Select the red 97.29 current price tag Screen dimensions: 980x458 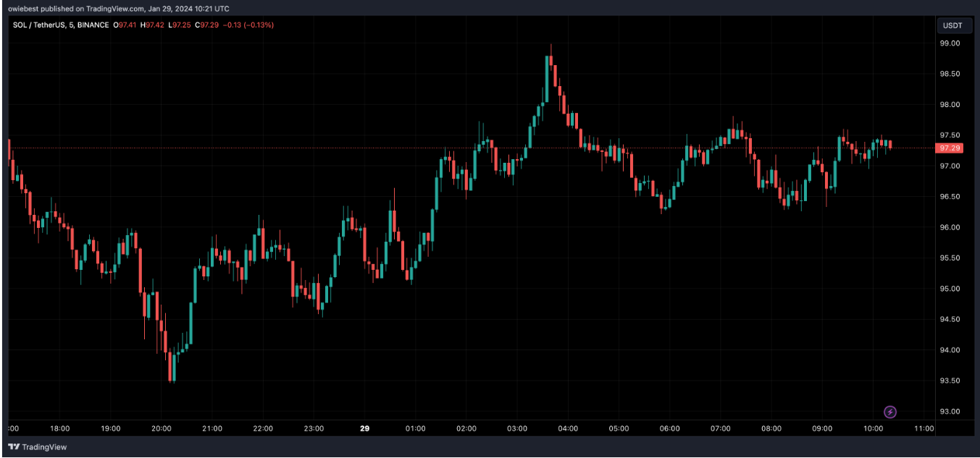click(950, 148)
